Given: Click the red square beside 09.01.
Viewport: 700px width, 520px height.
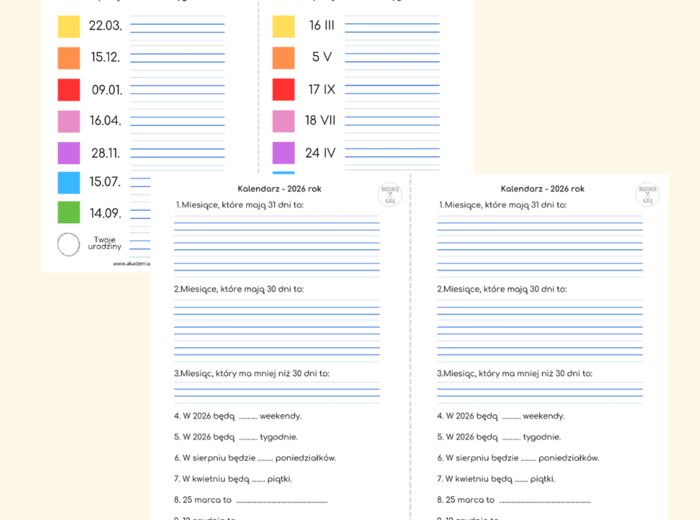Looking at the screenshot, I should tap(68, 90).
